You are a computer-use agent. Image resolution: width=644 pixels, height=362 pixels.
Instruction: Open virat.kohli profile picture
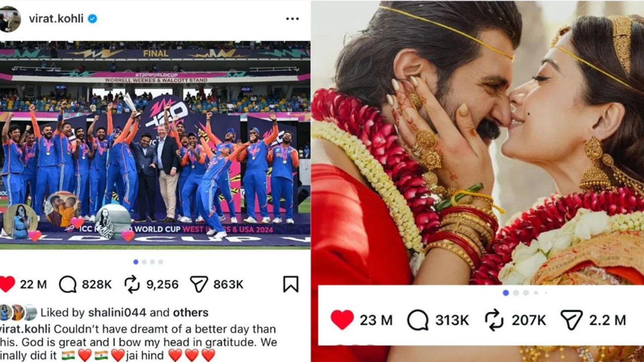click(10, 19)
